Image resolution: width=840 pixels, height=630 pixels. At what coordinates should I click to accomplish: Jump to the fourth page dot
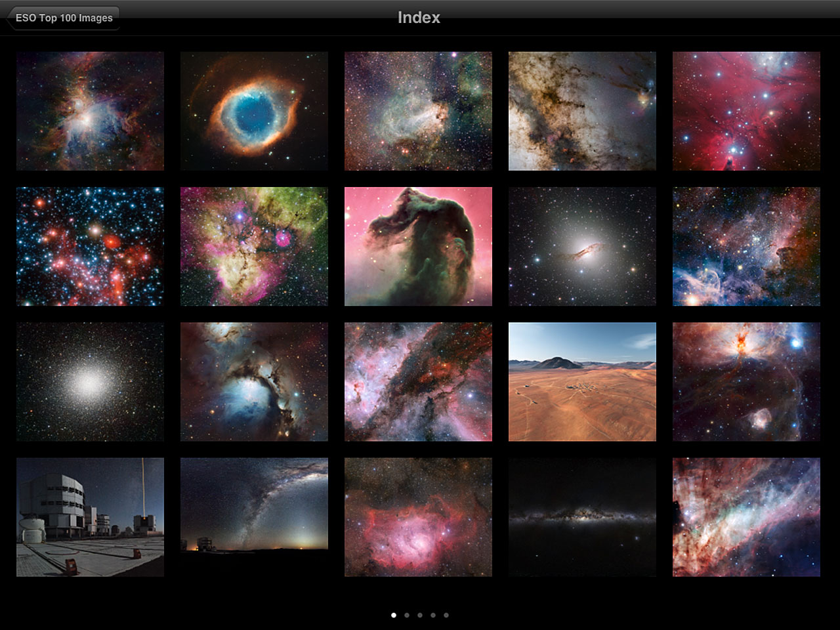tap(433, 615)
